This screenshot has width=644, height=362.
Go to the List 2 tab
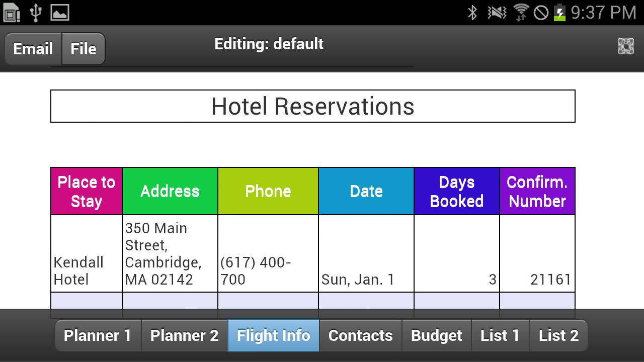(x=558, y=335)
